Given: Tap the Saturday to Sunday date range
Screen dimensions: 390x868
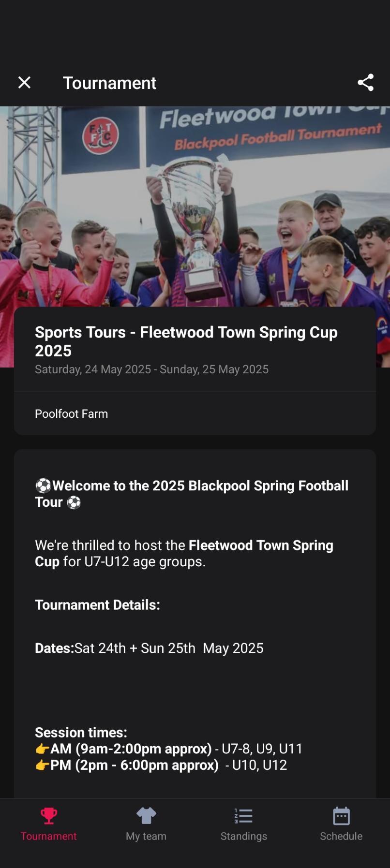Looking at the screenshot, I should coord(151,369).
